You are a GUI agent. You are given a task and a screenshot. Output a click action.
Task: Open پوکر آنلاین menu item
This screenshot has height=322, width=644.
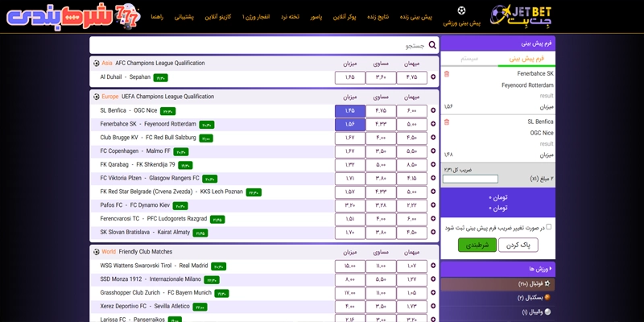click(345, 17)
